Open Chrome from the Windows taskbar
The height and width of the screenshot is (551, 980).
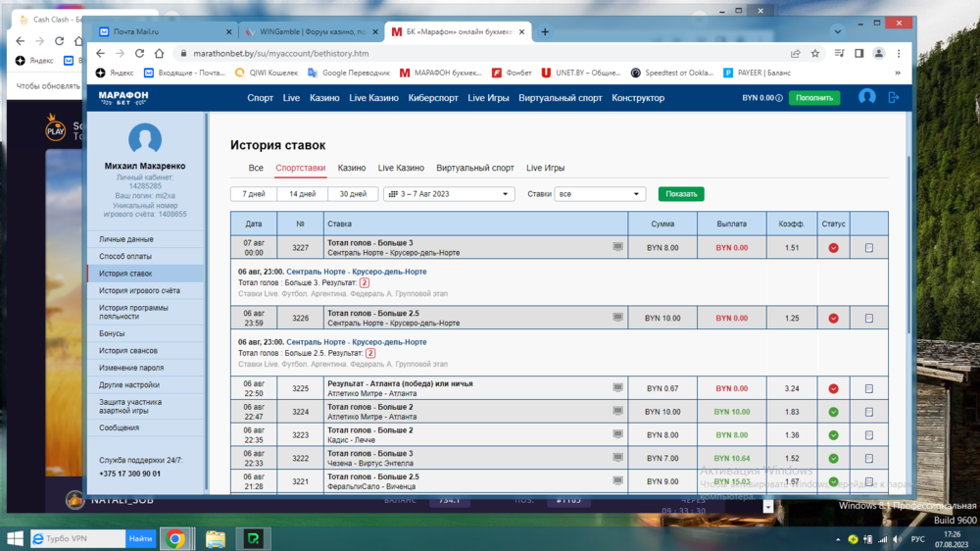[175, 538]
